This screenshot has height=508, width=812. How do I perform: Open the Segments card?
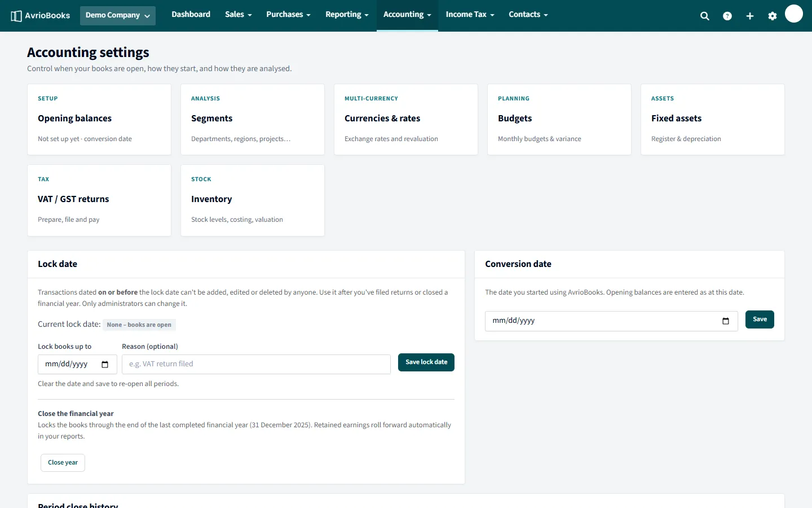click(253, 120)
